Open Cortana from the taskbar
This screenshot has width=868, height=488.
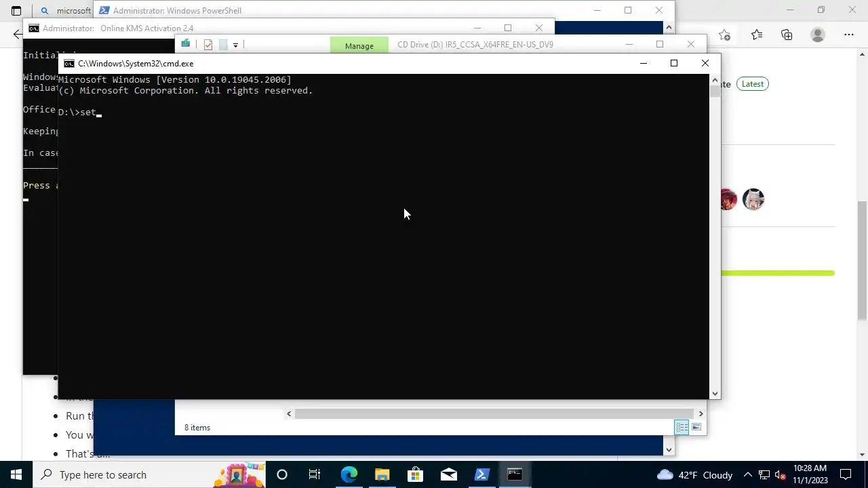coord(281,474)
